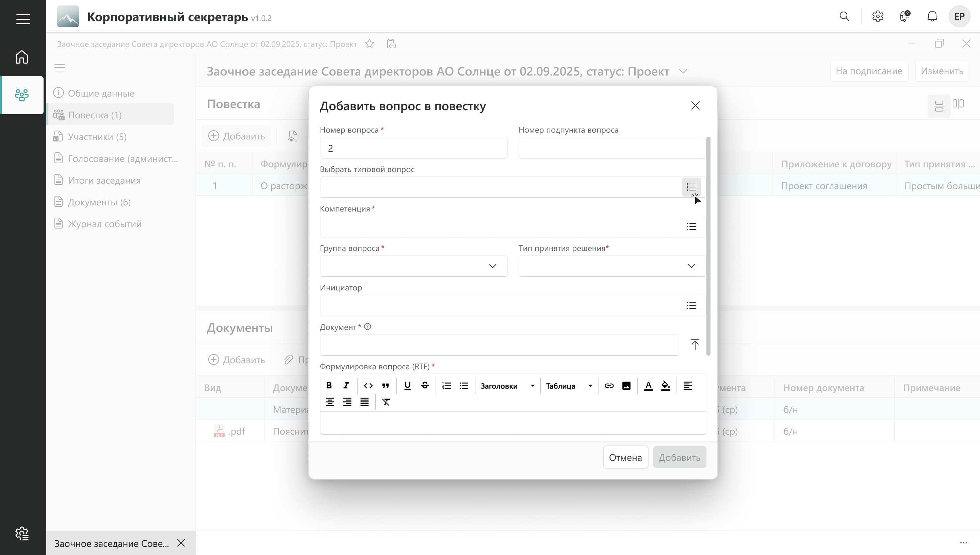Go to Документы (6) in sidebar

click(99, 202)
